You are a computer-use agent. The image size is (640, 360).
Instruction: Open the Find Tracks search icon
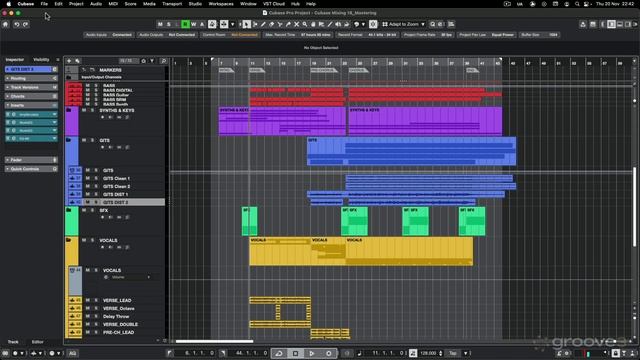(164, 61)
